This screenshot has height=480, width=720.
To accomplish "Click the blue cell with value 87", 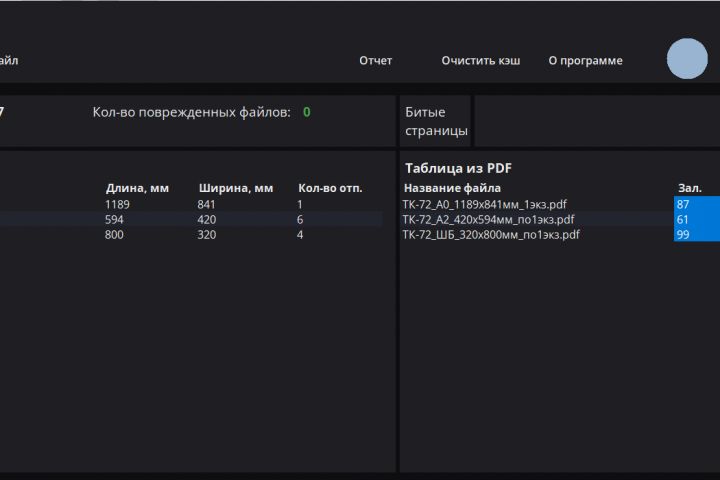I will pyautogui.click(x=696, y=204).
